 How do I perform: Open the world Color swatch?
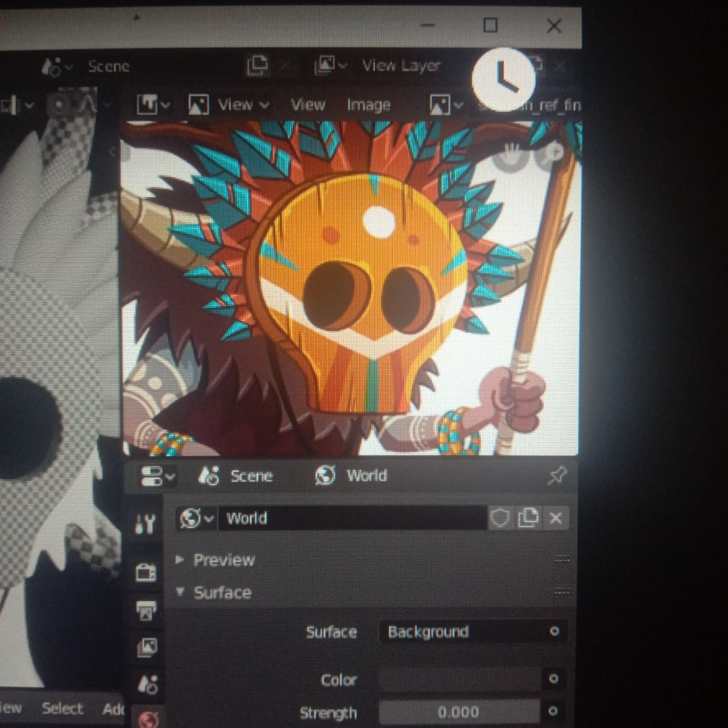[460, 680]
